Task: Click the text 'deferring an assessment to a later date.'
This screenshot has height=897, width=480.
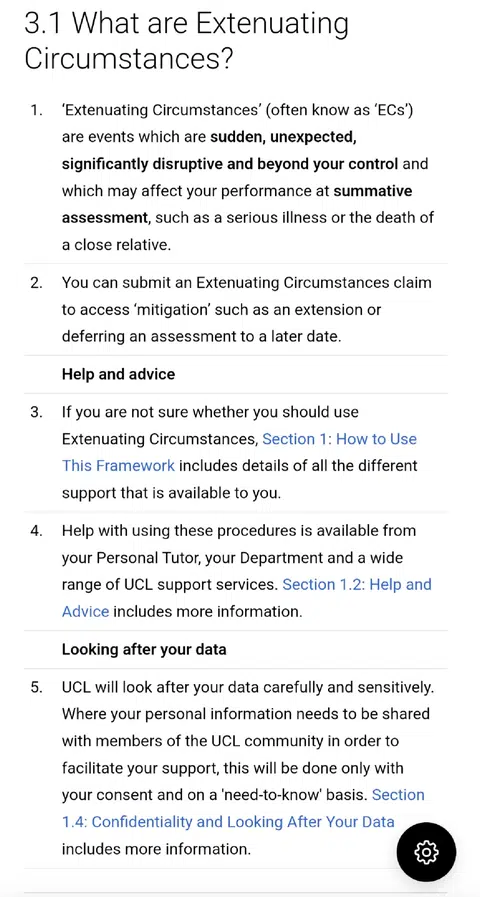Action: (x=201, y=336)
